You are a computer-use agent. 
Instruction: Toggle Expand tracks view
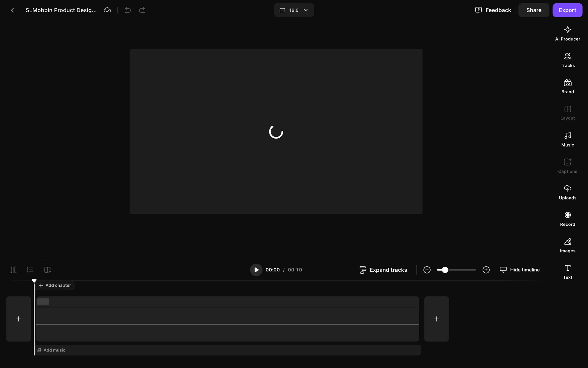(x=383, y=270)
